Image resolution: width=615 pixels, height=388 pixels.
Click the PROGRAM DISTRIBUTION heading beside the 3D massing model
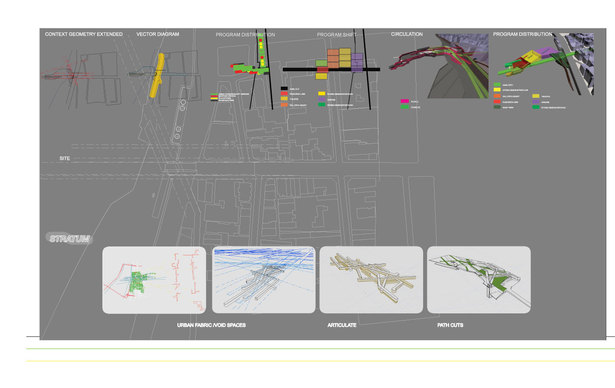pyautogui.click(x=522, y=34)
